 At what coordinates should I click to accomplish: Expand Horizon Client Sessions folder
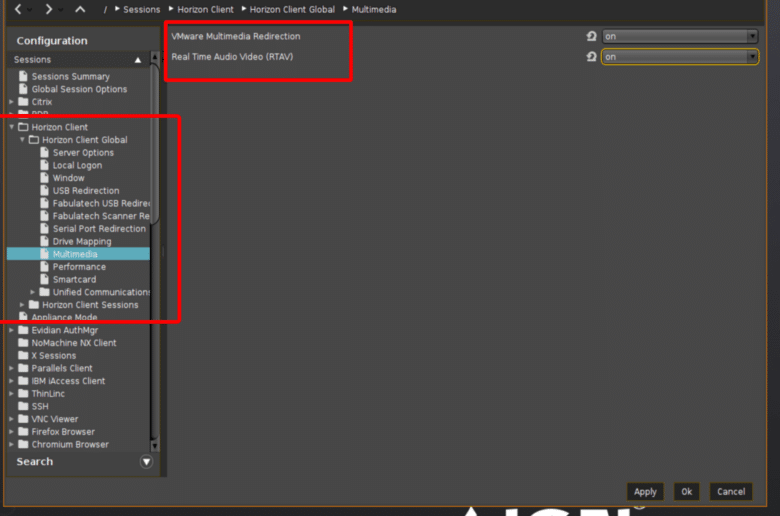click(x=22, y=305)
